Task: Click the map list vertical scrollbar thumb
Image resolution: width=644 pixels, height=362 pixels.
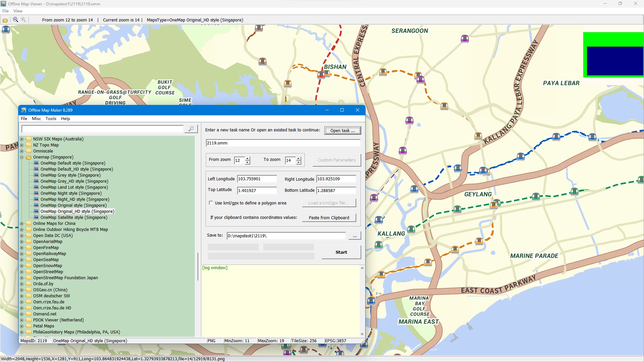Action: click(198, 267)
